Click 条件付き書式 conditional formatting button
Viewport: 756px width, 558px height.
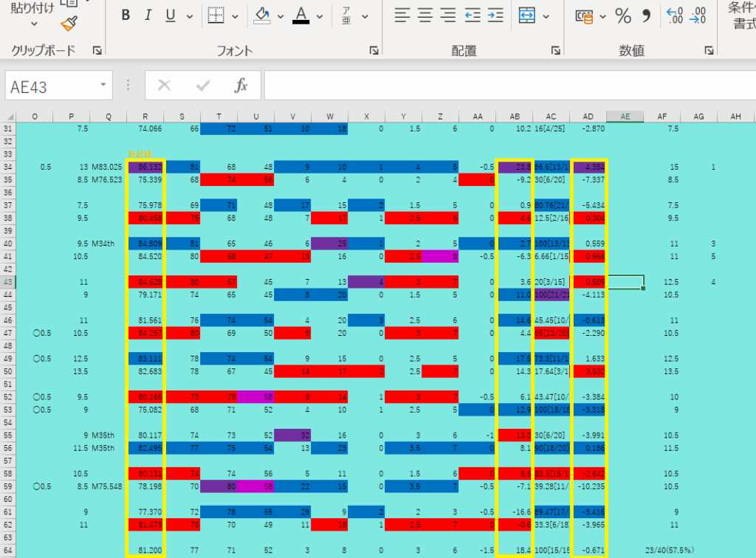(x=743, y=15)
